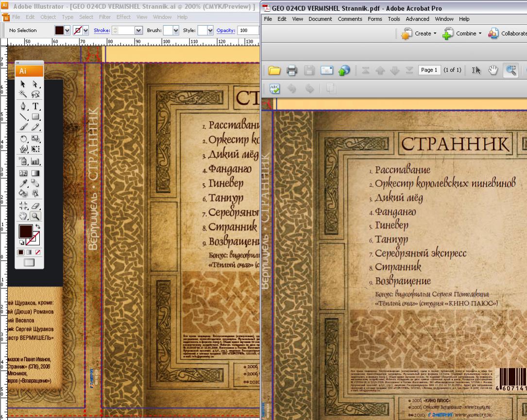Viewport: 527px width, 420px height.
Task: Click the Print icon in Acrobat toolbar
Action: 292,70
